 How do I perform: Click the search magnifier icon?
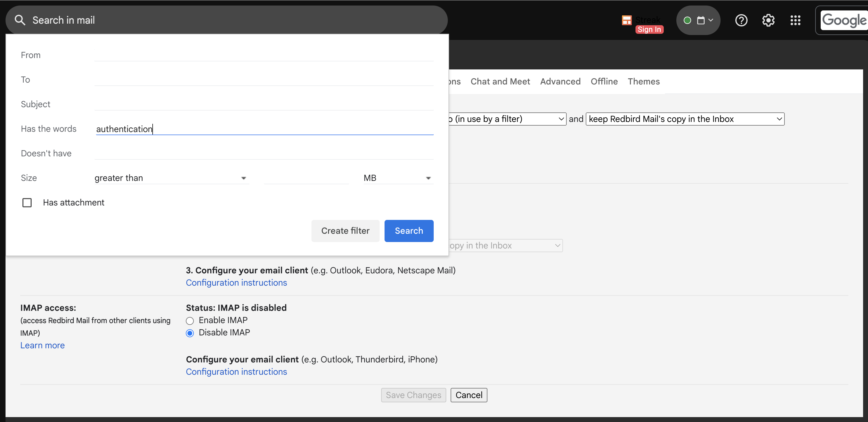click(20, 20)
